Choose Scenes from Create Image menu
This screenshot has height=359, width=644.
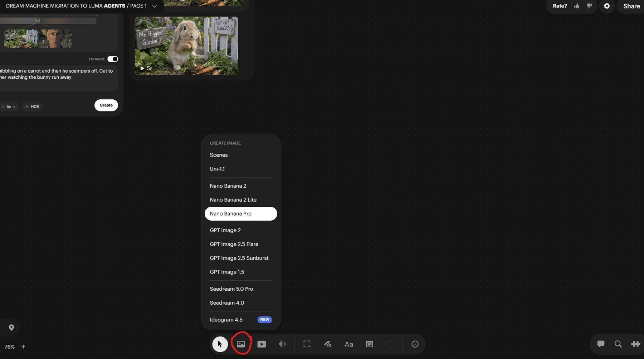[240, 155]
